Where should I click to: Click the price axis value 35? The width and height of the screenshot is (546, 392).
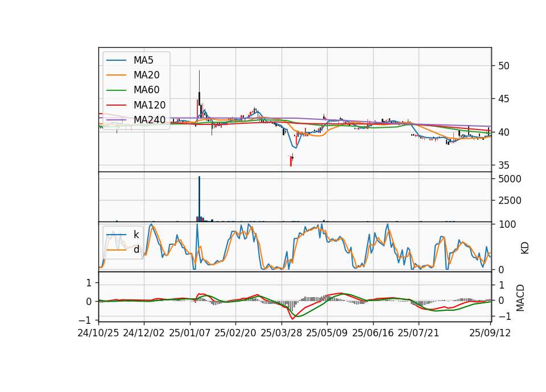503,165
